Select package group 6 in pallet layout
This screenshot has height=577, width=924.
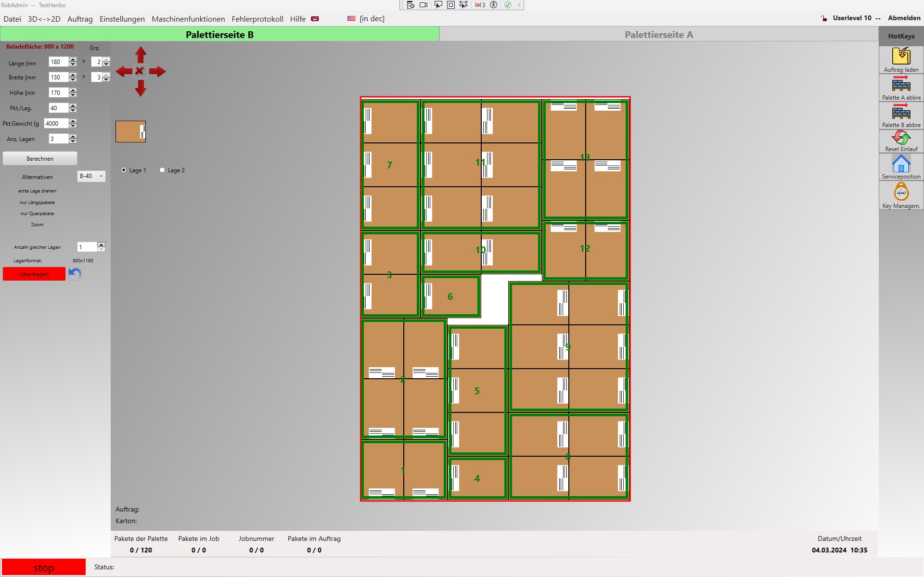coord(451,296)
